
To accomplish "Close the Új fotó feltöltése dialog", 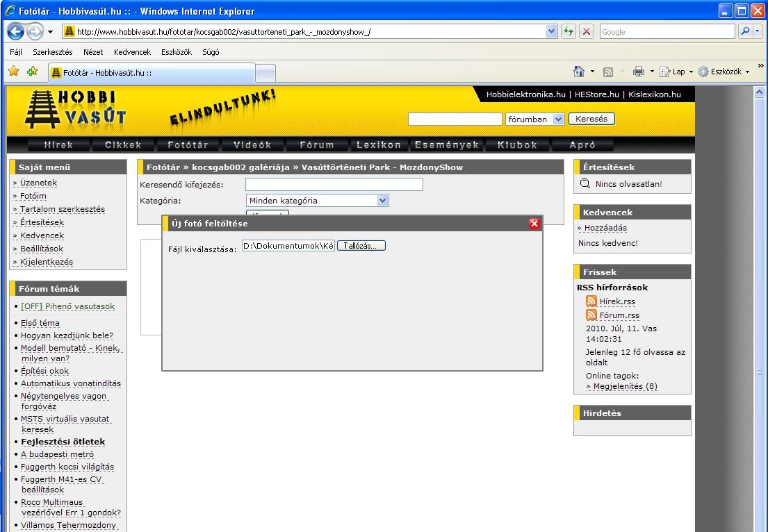I will click(x=534, y=224).
